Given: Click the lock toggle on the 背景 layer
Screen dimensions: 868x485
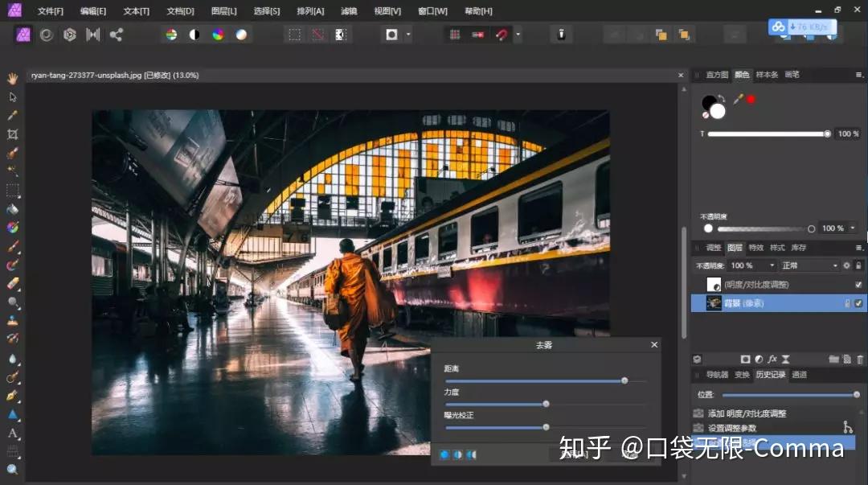Looking at the screenshot, I should pyautogui.click(x=848, y=302).
